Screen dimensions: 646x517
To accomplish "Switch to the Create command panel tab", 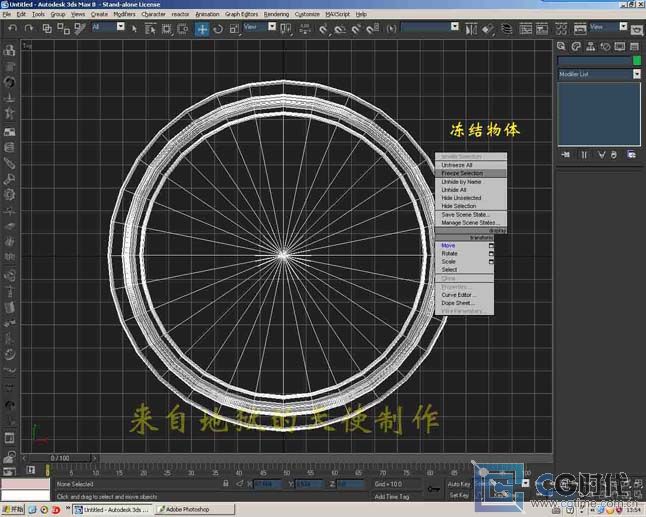I will 561,47.
